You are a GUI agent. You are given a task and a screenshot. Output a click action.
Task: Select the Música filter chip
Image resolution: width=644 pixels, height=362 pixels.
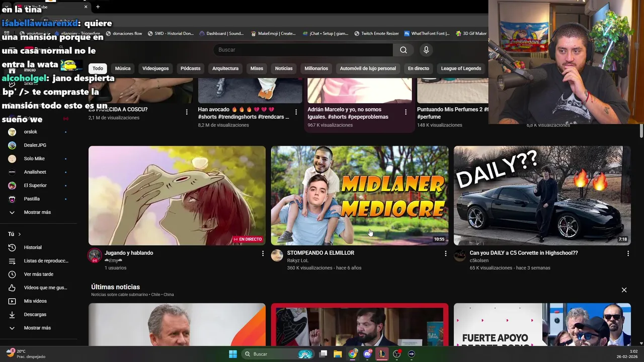123,68
